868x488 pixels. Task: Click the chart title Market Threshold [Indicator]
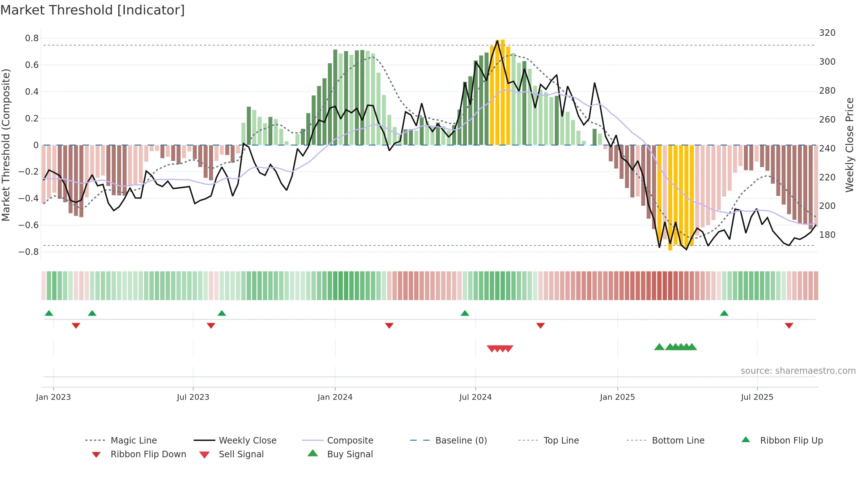pyautogui.click(x=93, y=10)
